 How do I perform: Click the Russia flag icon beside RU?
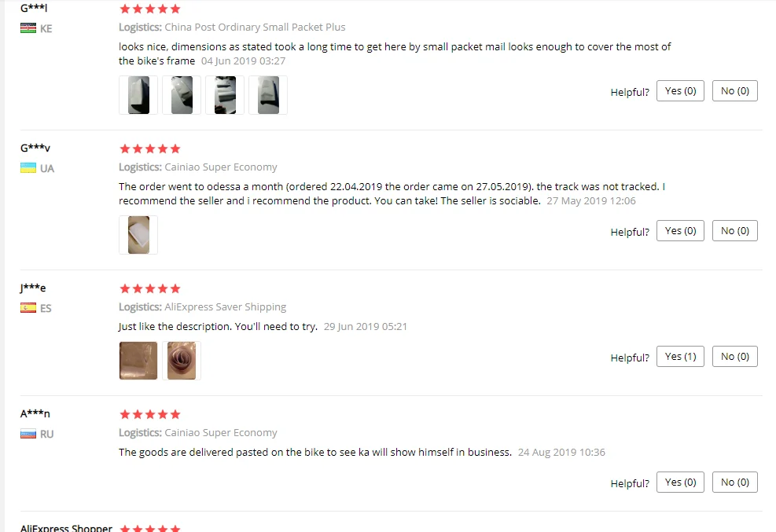pyautogui.click(x=28, y=434)
